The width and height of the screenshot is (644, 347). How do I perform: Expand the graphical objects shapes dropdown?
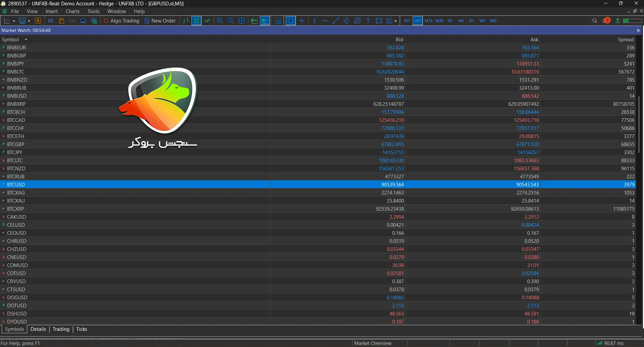(x=396, y=21)
